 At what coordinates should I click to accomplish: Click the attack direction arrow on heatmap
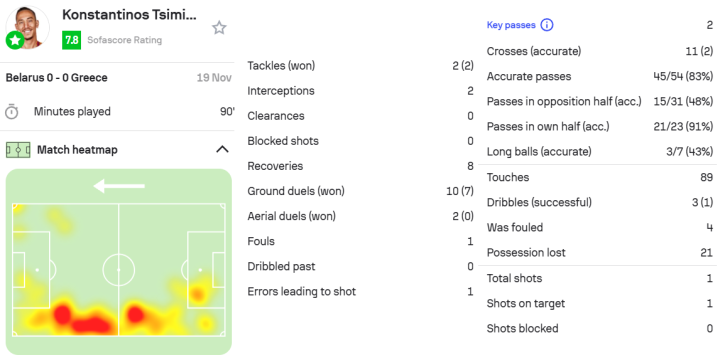click(x=119, y=186)
